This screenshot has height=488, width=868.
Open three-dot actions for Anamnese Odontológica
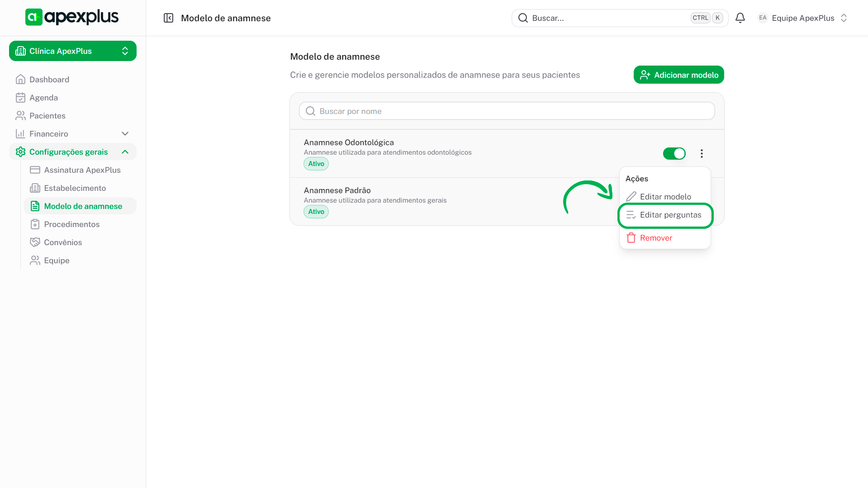coord(702,154)
